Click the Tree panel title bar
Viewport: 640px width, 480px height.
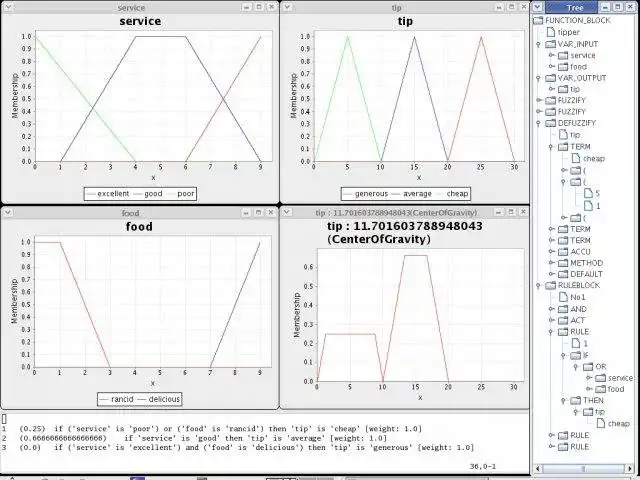pos(575,7)
